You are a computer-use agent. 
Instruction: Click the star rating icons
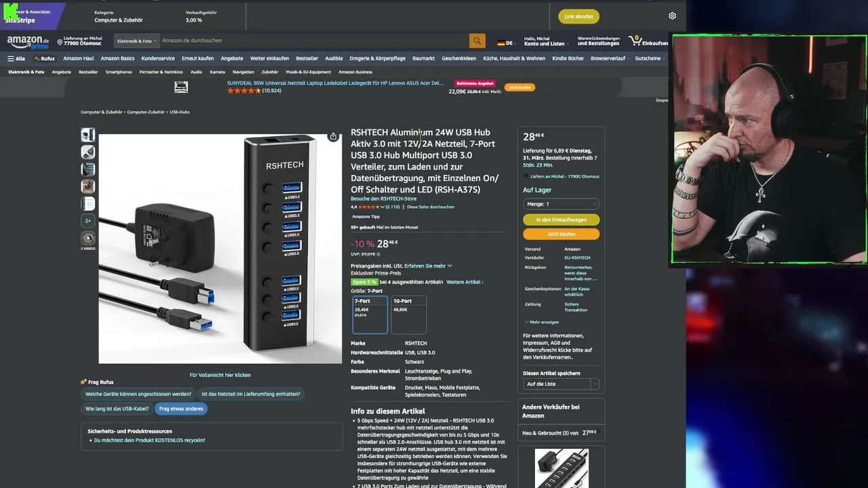pos(368,207)
